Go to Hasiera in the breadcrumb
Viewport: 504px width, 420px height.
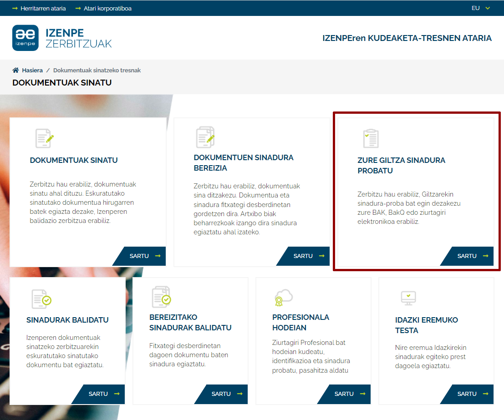pyautogui.click(x=32, y=71)
